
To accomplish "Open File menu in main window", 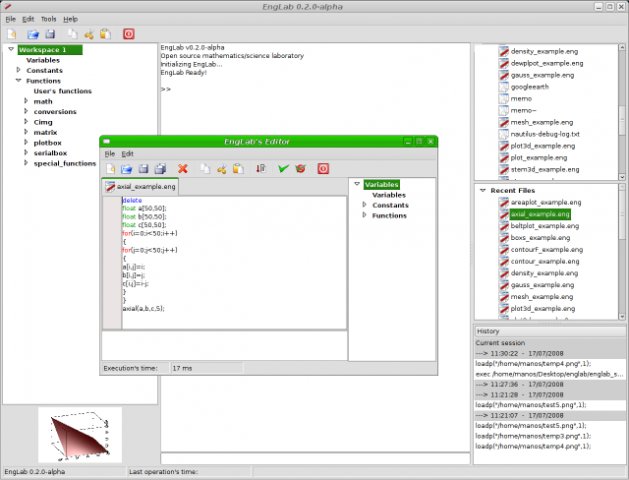I will [10, 19].
